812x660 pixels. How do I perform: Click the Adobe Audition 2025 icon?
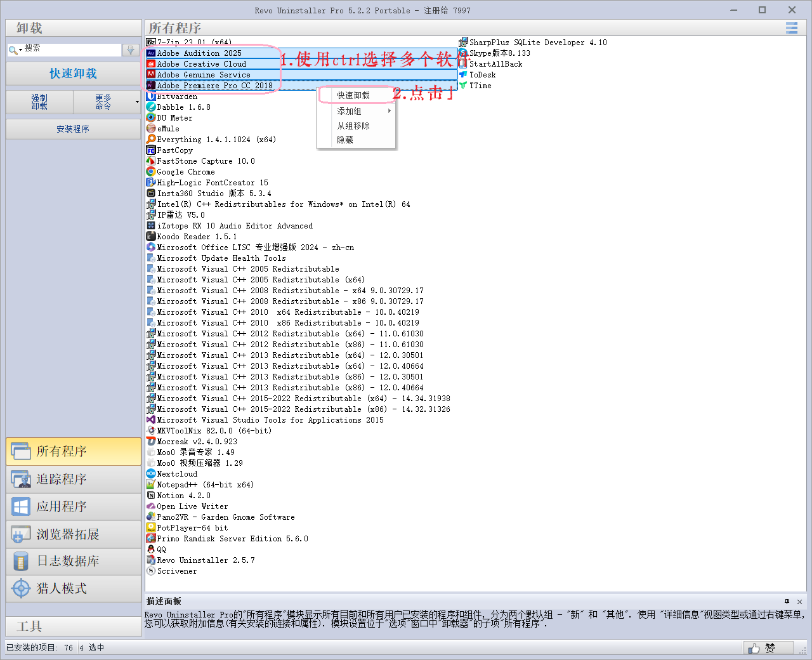click(x=151, y=53)
